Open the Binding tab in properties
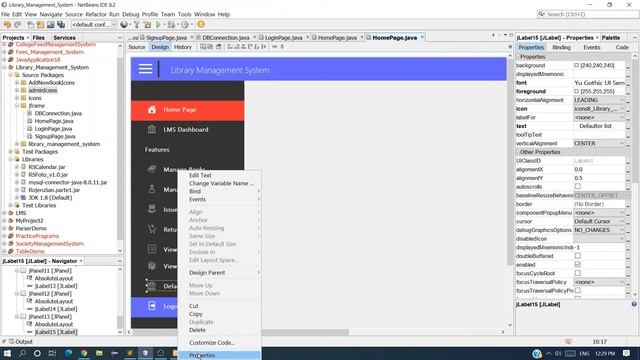The image size is (640, 360). coord(561,47)
